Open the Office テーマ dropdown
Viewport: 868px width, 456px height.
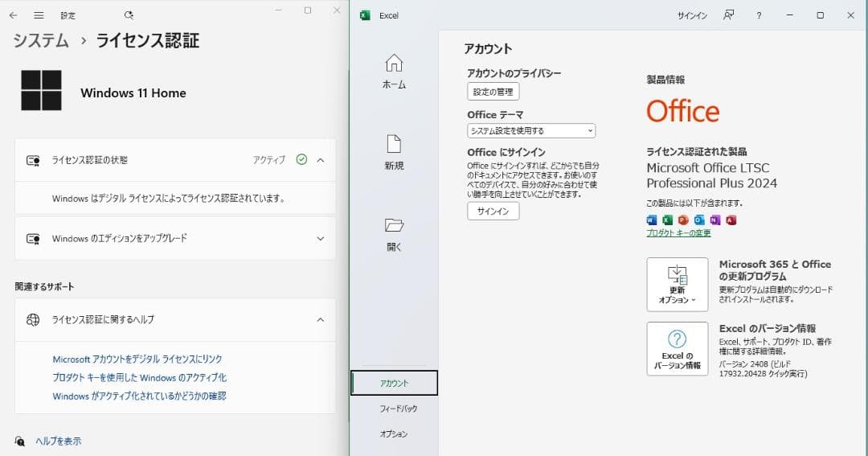(531, 131)
